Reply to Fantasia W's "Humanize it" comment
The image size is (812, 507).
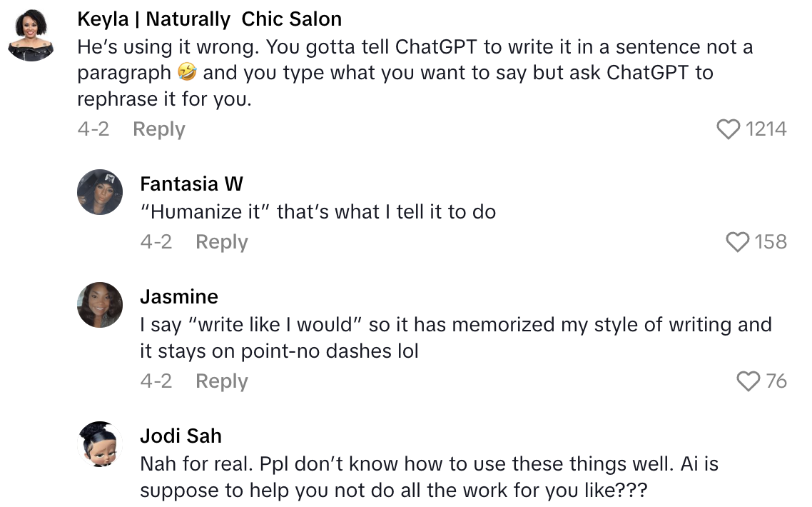click(x=221, y=242)
